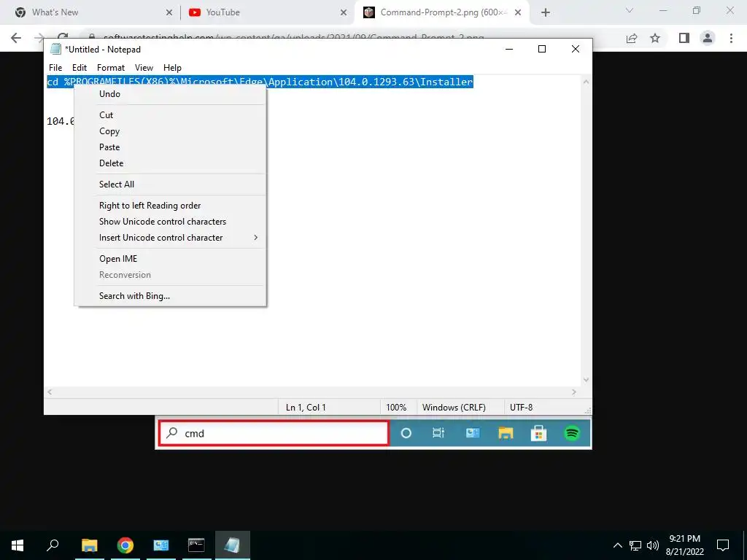Click the Notepad horizontal scrollbar right arrow
Viewport: 747px width, 560px height.
pyautogui.click(x=573, y=392)
